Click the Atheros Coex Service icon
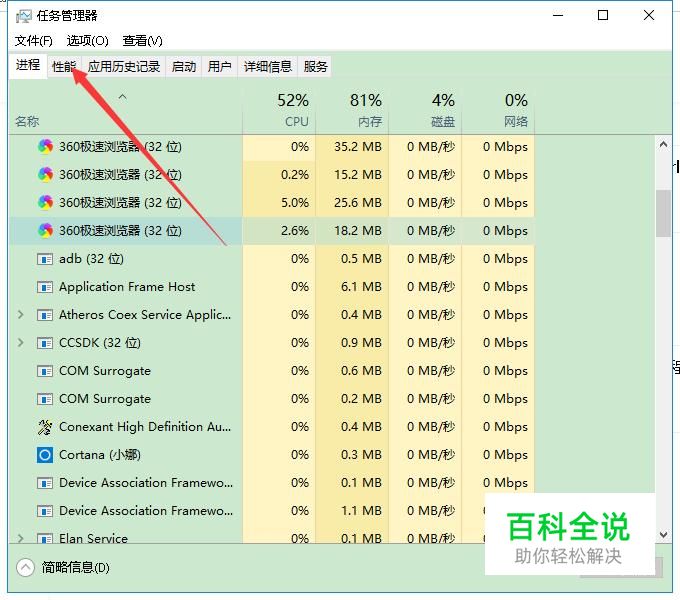680x600 pixels. click(45, 315)
